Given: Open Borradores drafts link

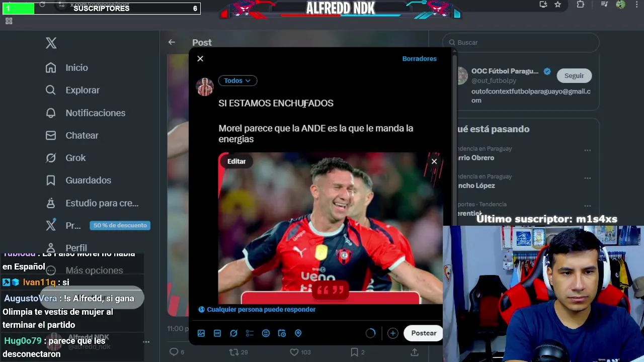Looking at the screenshot, I should click(x=419, y=59).
